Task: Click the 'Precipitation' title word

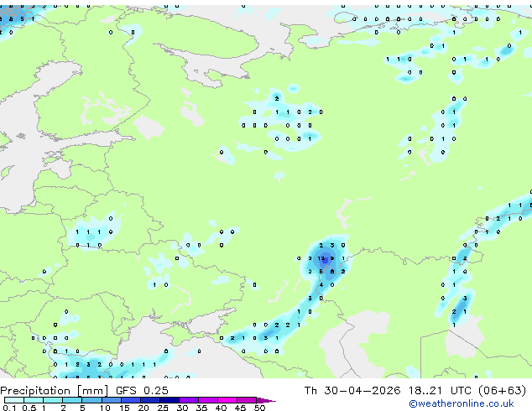Action: (x=35, y=391)
